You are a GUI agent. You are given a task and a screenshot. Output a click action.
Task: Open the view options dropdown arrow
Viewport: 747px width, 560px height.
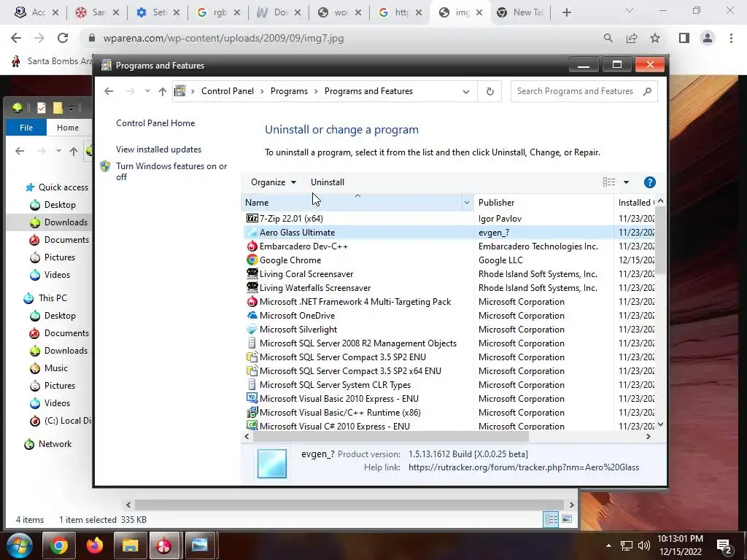click(626, 182)
